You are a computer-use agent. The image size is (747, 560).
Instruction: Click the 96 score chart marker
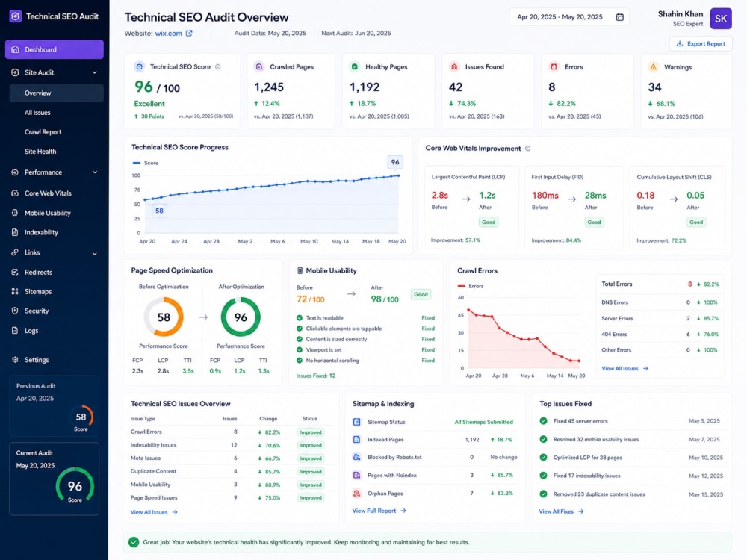coord(395,162)
